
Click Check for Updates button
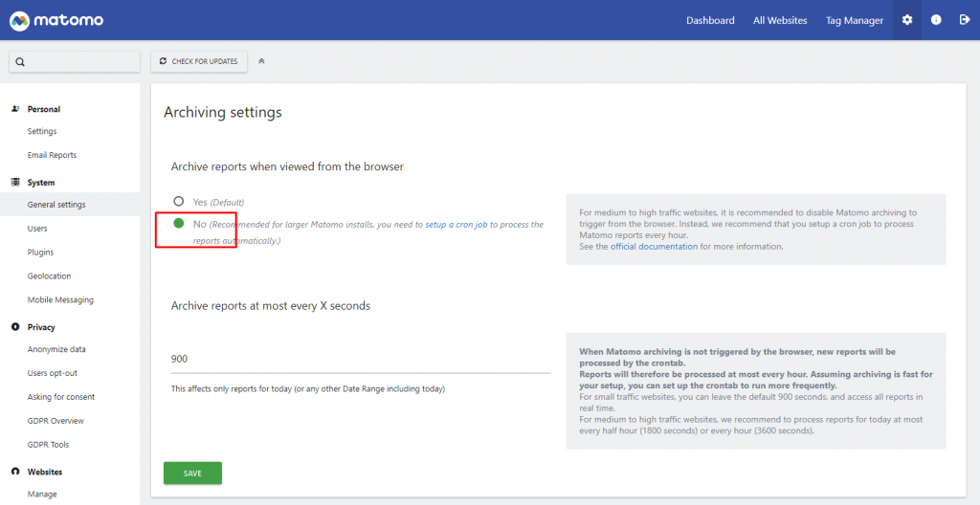tap(198, 61)
